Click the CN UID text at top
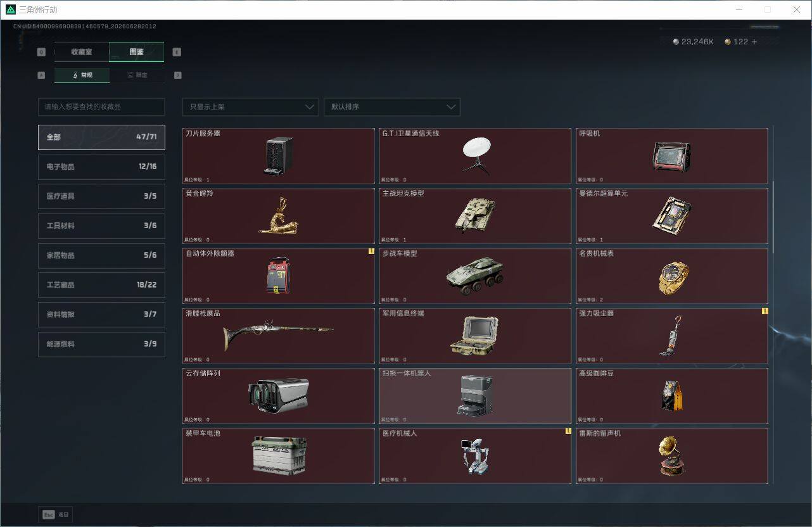Image resolution: width=812 pixels, height=527 pixels. [85, 27]
